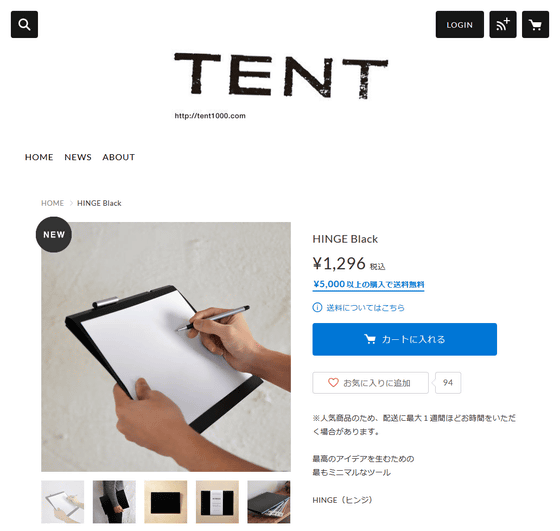Open the NEWS menu item
560x531 pixels.
click(78, 157)
